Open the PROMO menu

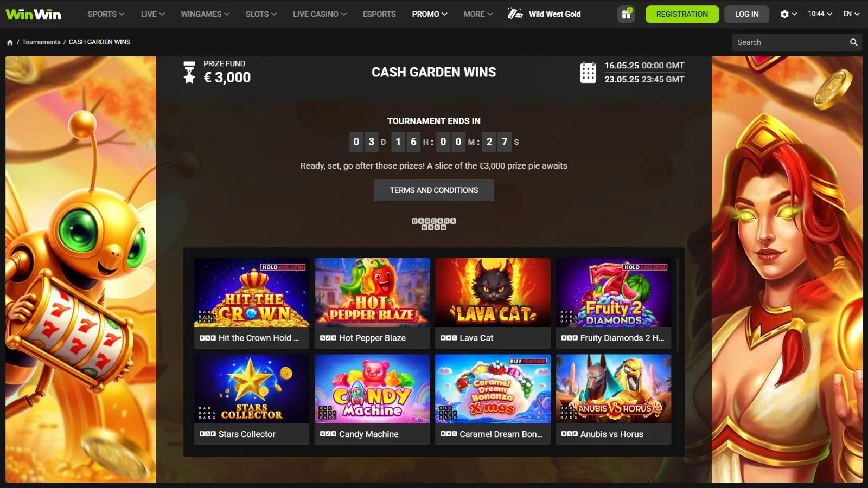(x=430, y=14)
